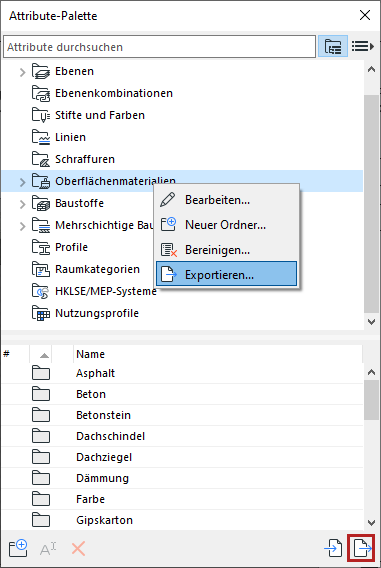This screenshot has width=381, height=568.
Task: Click the sort arrow column header
Action: click(x=41, y=354)
